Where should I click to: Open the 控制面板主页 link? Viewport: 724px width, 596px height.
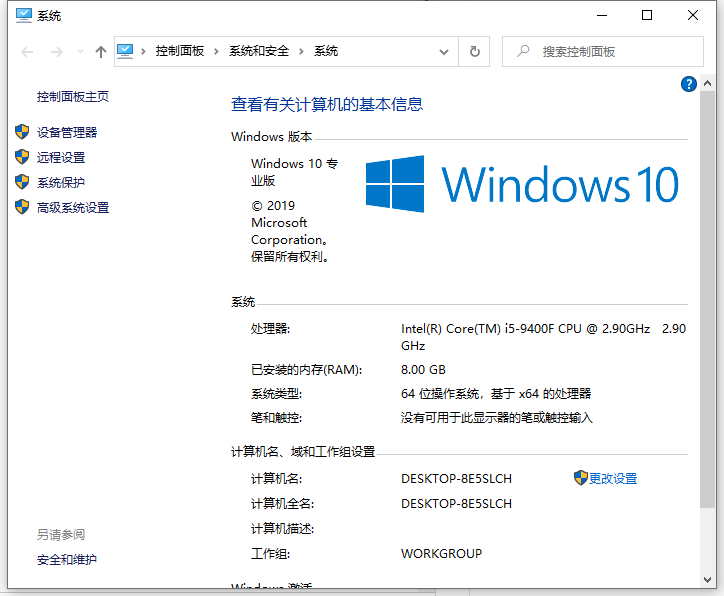tap(73, 97)
